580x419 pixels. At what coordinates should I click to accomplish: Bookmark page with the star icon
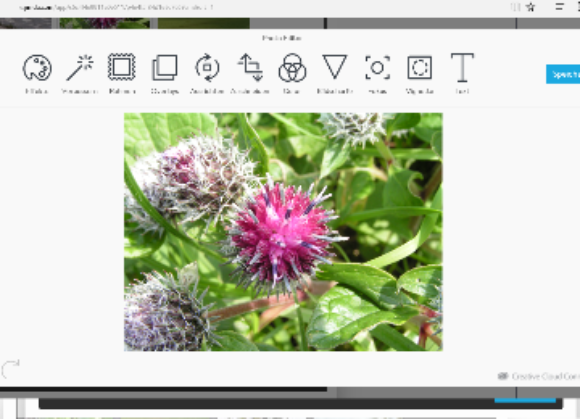click(531, 7)
